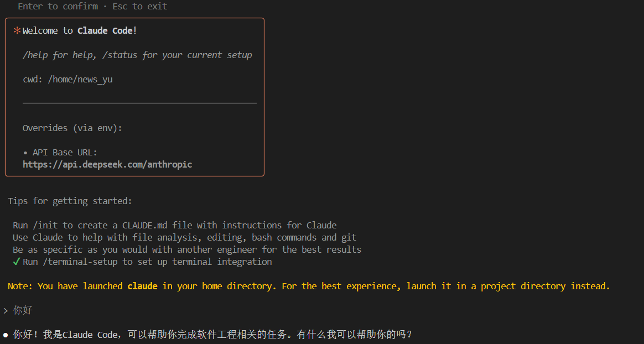Click the prompt chevron before 你好
Image resolution: width=644 pixels, height=344 pixels.
(6, 311)
